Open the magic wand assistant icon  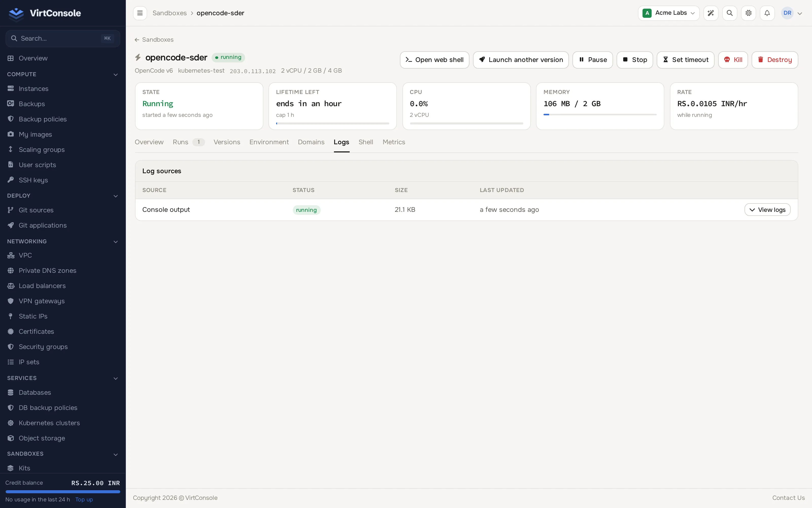711,13
